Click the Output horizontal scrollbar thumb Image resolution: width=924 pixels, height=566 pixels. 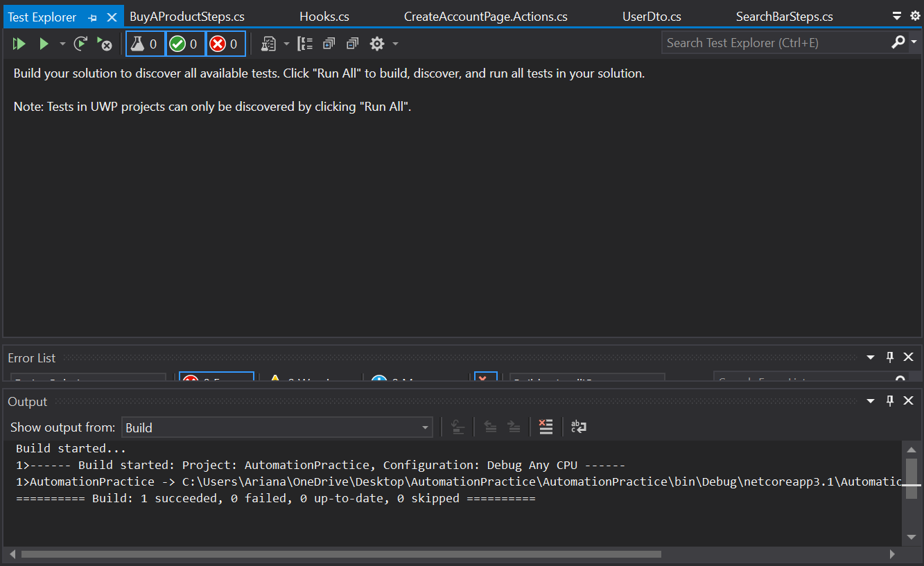(x=341, y=554)
